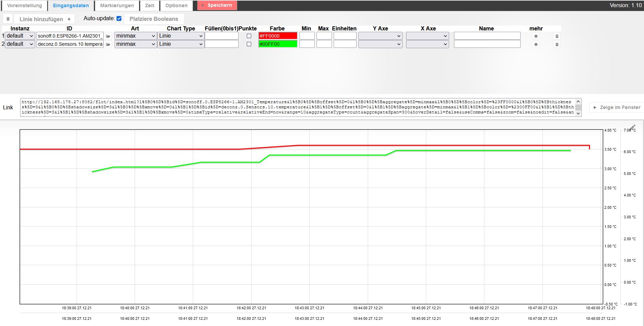Open the Optionen tab
Image resolution: width=644 pixels, height=326 pixels.
176,5
